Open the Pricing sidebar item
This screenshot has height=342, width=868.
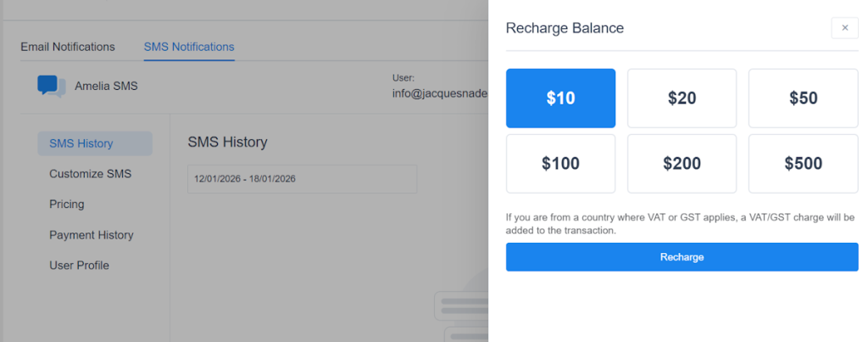(67, 205)
